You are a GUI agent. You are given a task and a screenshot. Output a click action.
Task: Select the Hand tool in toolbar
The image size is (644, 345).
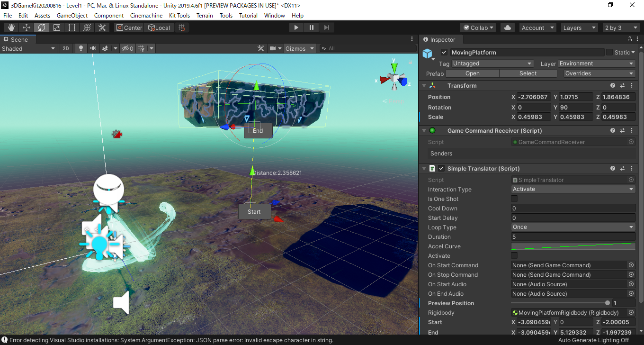click(x=11, y=27)
